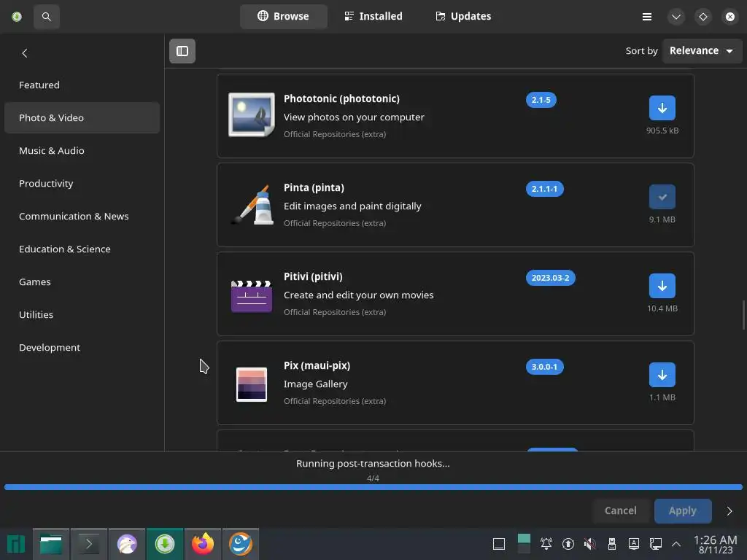Image resolution: width=747 pixels, height=560 pixels.
Task: Open the Pinta (pinta) title
Action: 314,187
